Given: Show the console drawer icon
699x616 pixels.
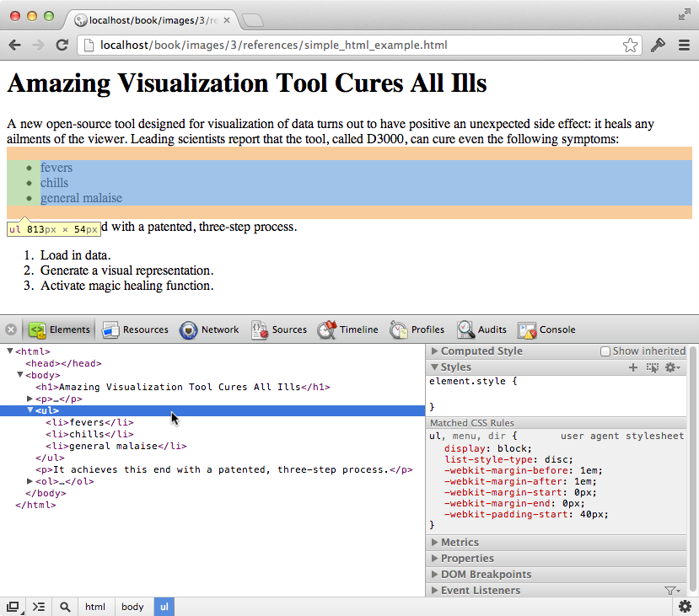Looking at the screenshot, I should [39, 607].
